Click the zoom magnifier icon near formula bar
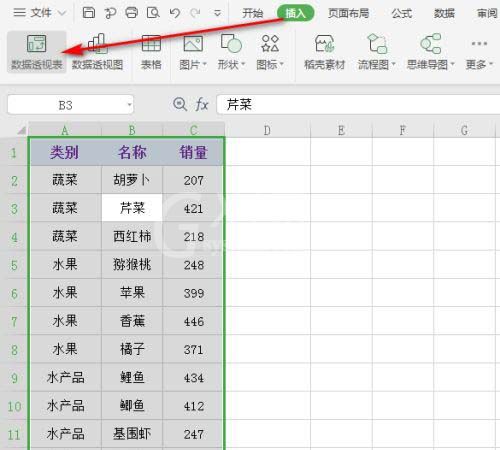Screen dimensions: 500x450 click(x=180, y=104)
